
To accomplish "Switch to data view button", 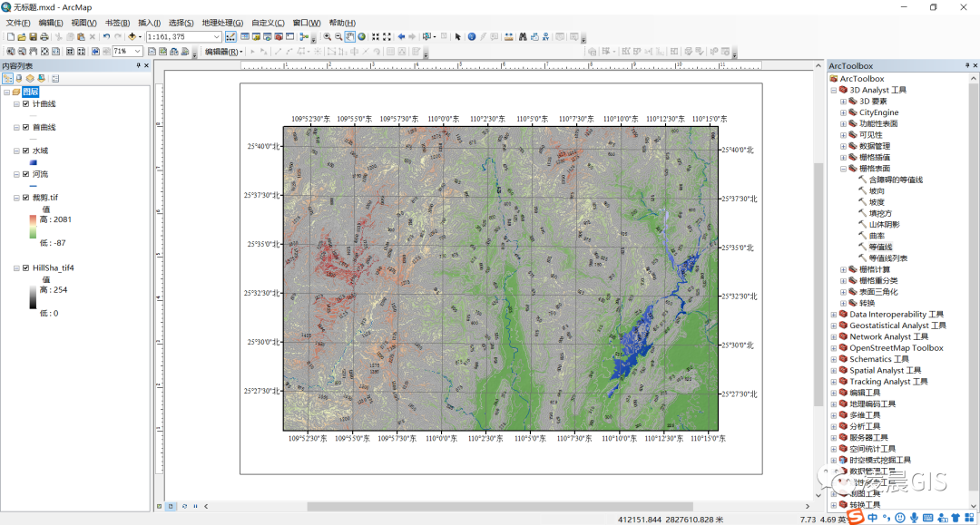I will coord(160,506).
